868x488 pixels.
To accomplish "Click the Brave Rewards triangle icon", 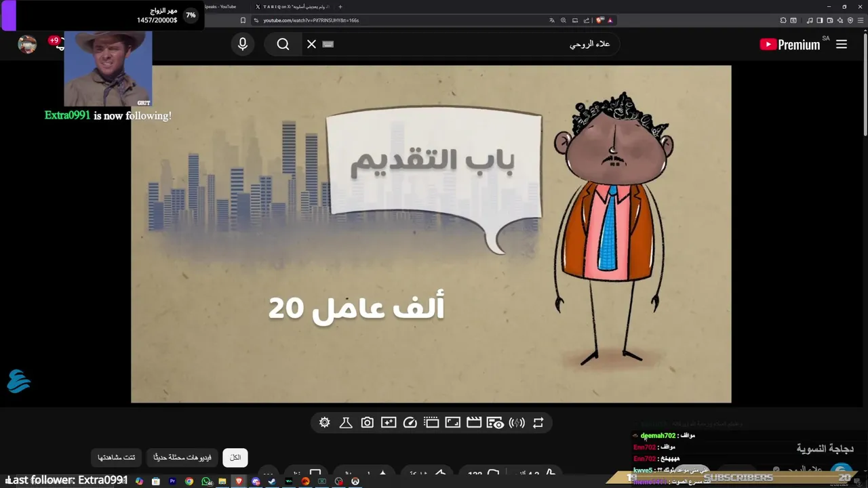I will [610, 20].
